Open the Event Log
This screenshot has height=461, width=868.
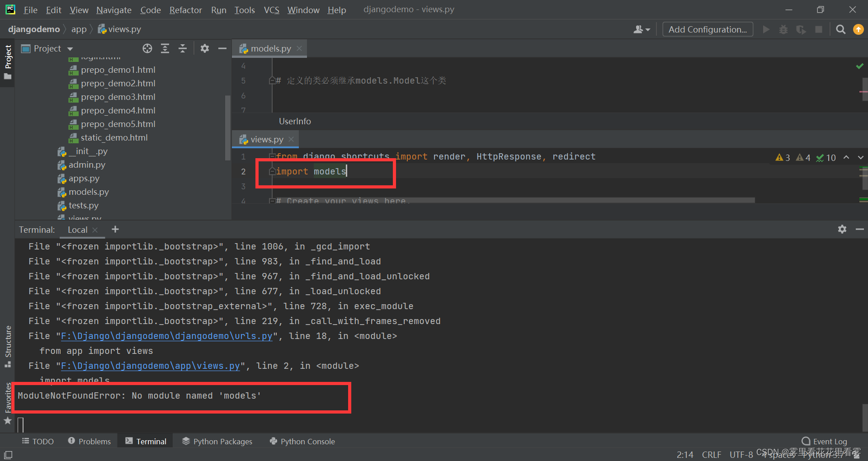point(824,441)
